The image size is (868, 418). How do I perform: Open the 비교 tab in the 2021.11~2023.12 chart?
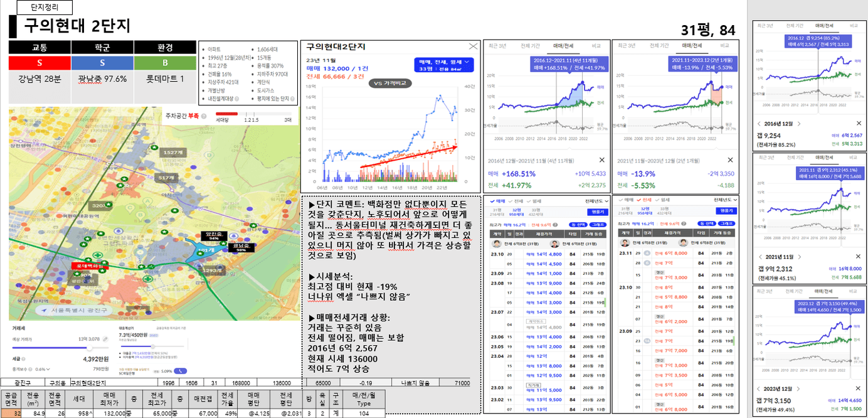click(724, 46)
